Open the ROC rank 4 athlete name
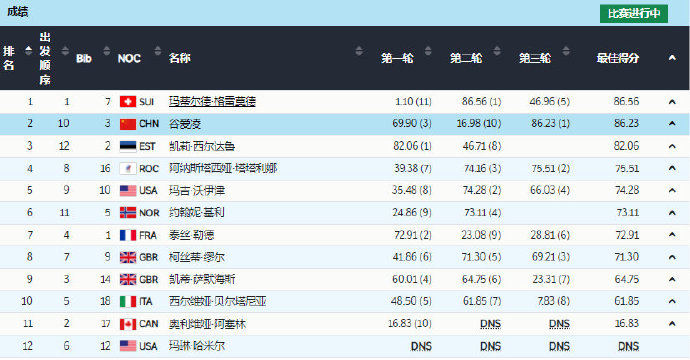The height and width of the screenshot is (360, 690). point(223,168)
